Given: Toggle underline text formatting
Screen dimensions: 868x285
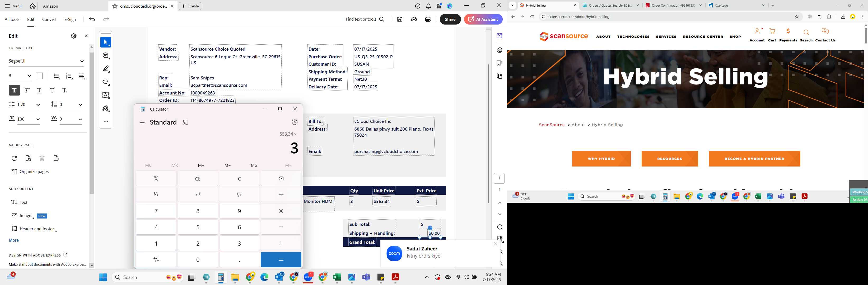Looking at the screenshot, I should pos(39,90).
